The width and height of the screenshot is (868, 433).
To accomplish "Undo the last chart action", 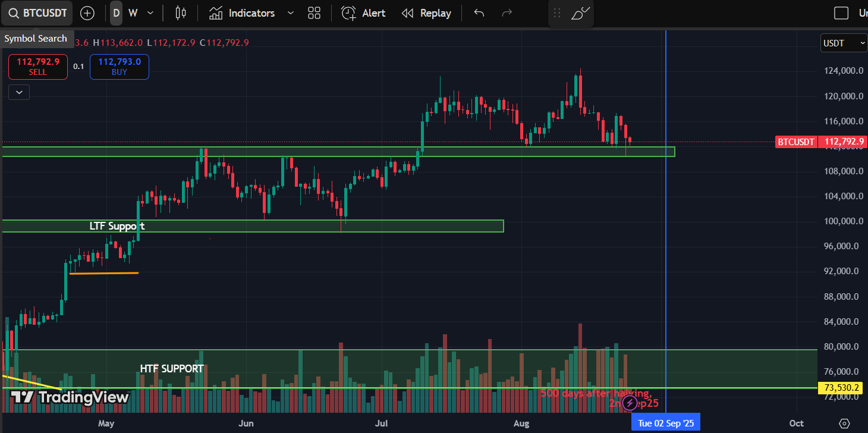I will [479, 13].
